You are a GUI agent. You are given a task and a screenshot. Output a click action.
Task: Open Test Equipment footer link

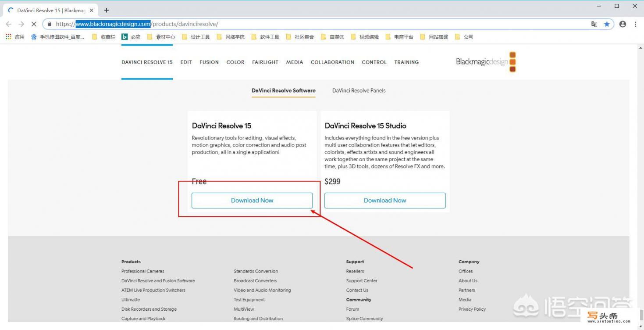[x=249, y=300]
